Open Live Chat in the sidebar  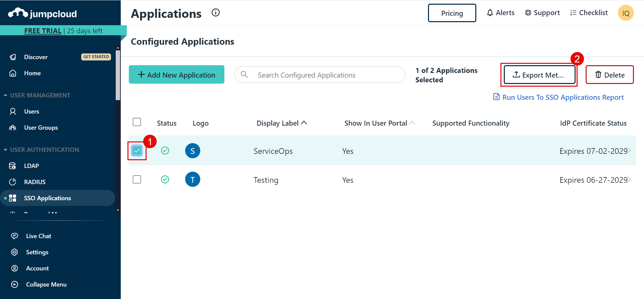[39, 236]
